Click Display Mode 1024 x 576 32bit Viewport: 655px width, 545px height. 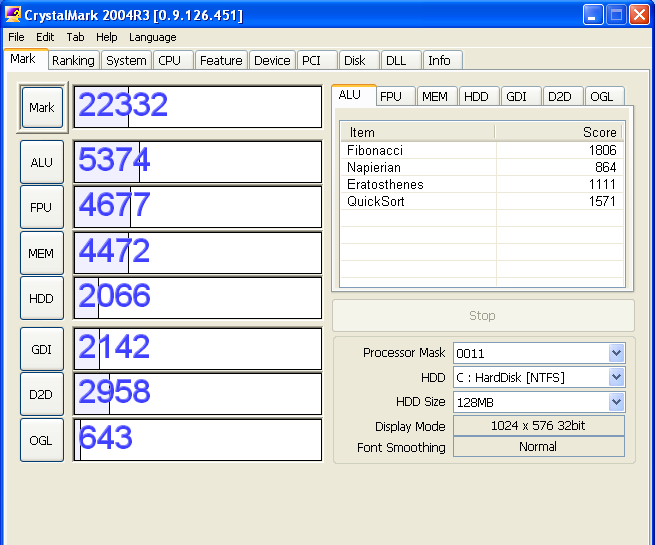[x=539, y=426]
